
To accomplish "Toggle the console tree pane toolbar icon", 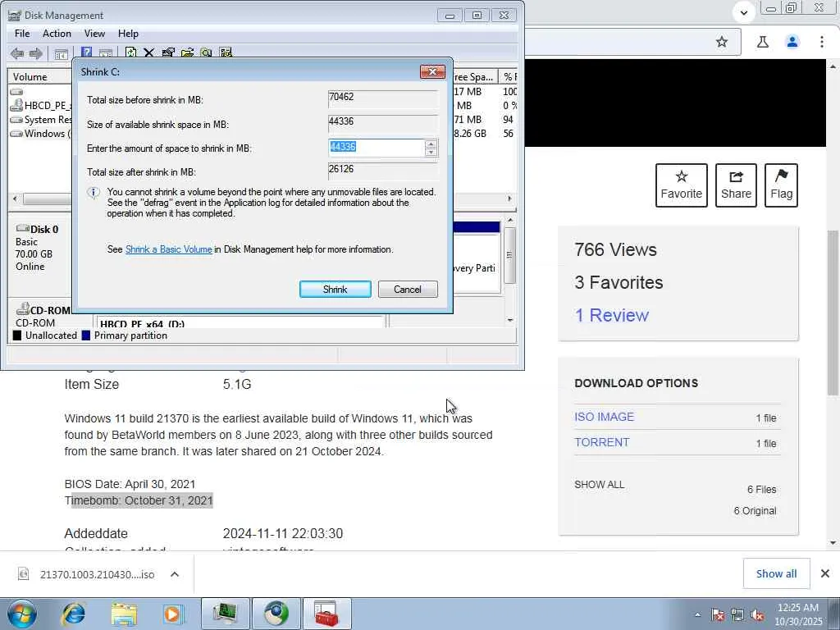I will (x=61, y=53).
